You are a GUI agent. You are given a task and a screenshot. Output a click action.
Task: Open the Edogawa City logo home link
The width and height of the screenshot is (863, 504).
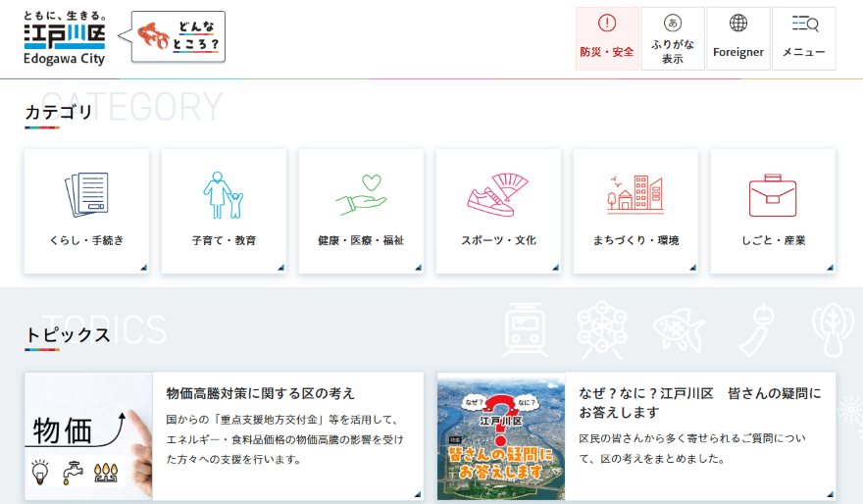tap(65, 38)
